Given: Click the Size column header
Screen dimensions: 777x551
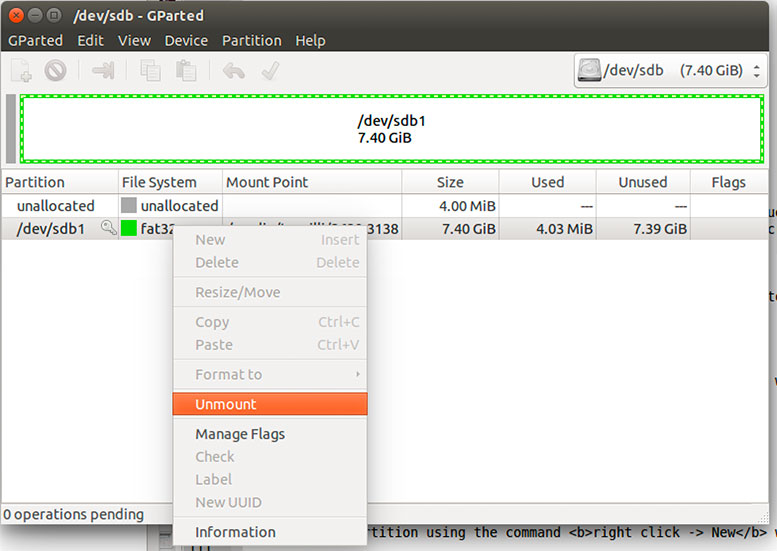Looking at the screenshot, I should pyautogui.click(x=450, y=182).
